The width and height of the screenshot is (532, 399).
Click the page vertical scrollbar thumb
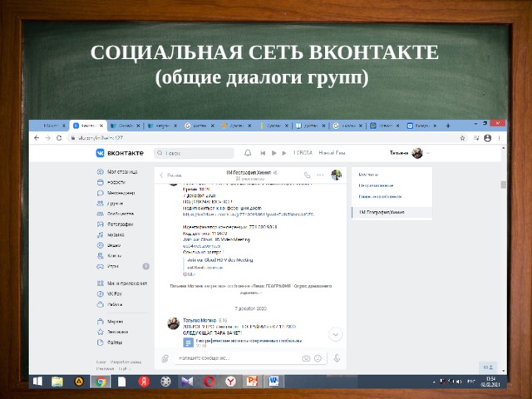(503, 185)
